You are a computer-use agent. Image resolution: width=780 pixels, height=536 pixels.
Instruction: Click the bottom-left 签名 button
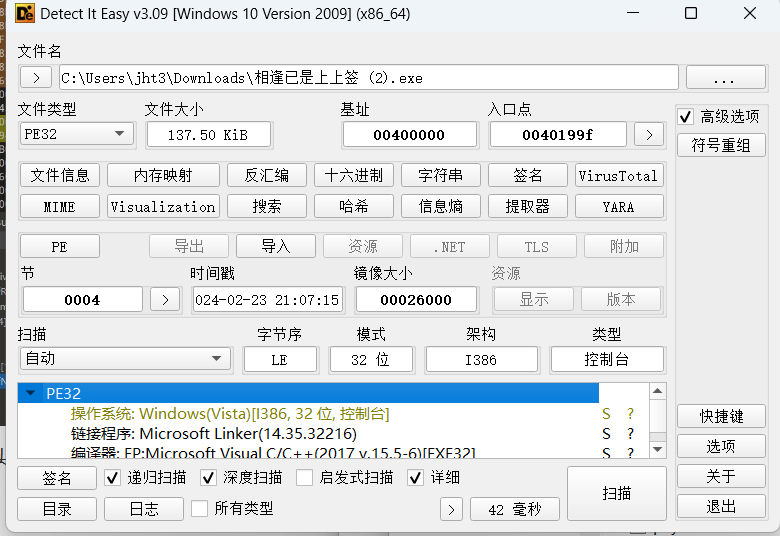click(x=57, y=478)
